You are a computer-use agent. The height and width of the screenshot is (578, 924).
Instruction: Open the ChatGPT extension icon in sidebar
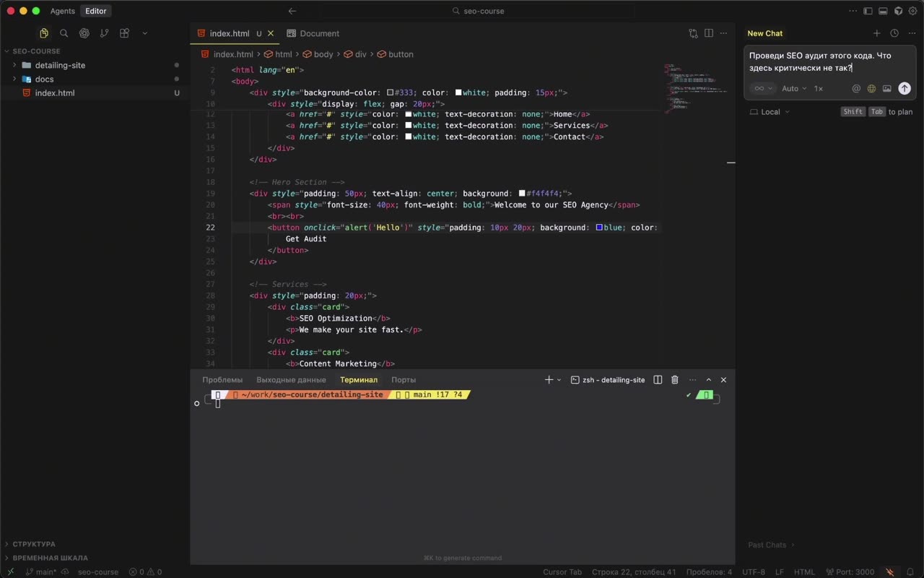click(84, 33)
